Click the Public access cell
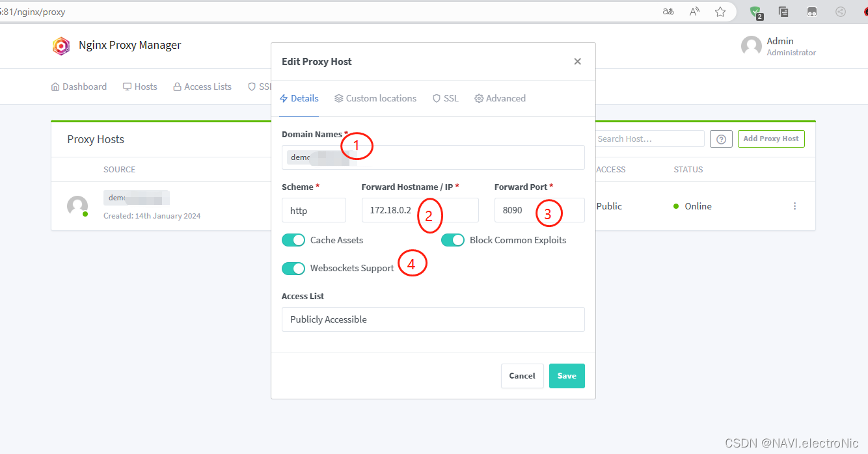868x454 pixels. pos(609,206)
